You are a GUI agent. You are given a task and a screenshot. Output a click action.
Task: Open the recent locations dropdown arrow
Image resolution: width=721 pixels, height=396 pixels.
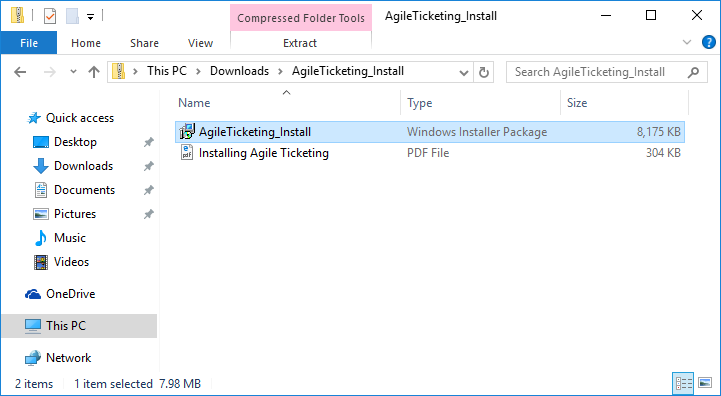point(73,72)
